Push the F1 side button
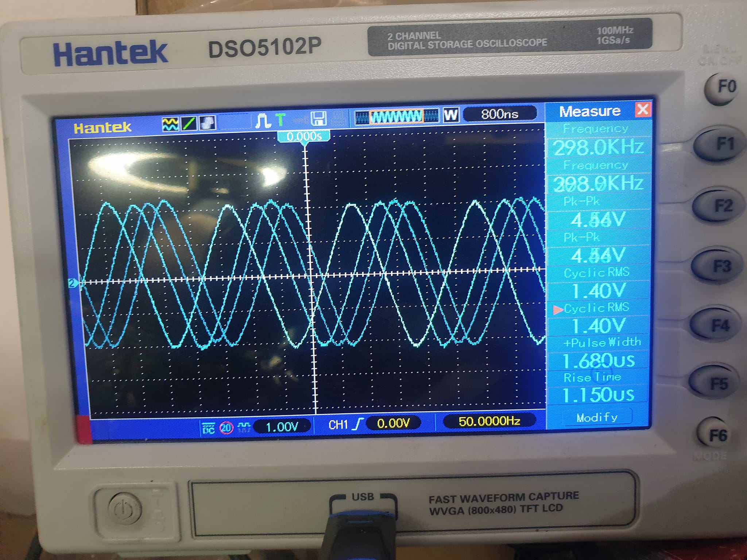747x560 pixels. pos(719,145)
